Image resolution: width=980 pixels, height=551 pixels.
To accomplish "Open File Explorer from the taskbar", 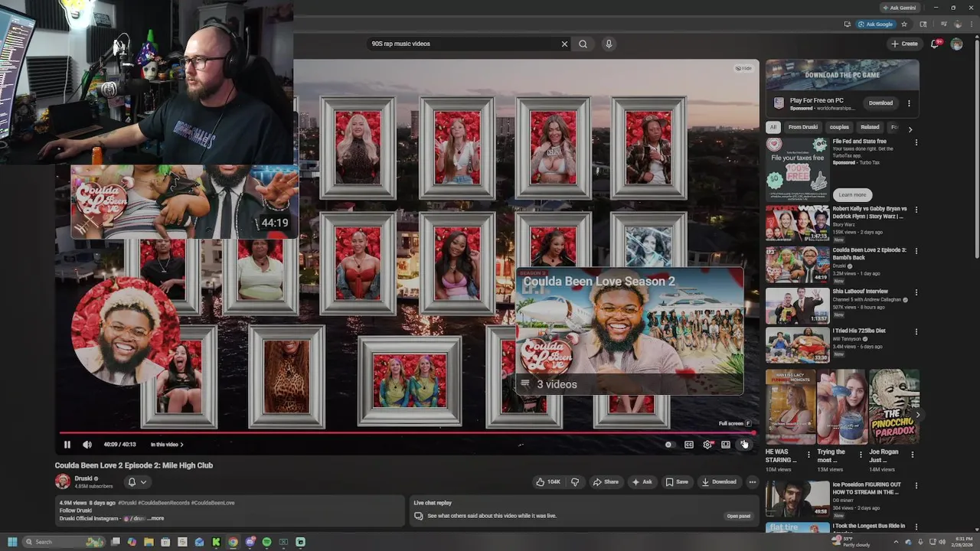I will tap(149, 542).
